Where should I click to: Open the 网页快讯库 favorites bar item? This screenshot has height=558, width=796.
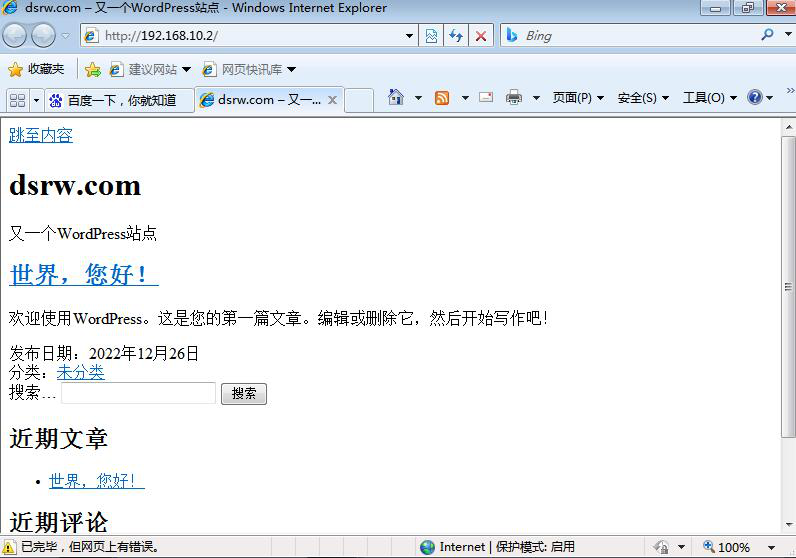(249, 70)
